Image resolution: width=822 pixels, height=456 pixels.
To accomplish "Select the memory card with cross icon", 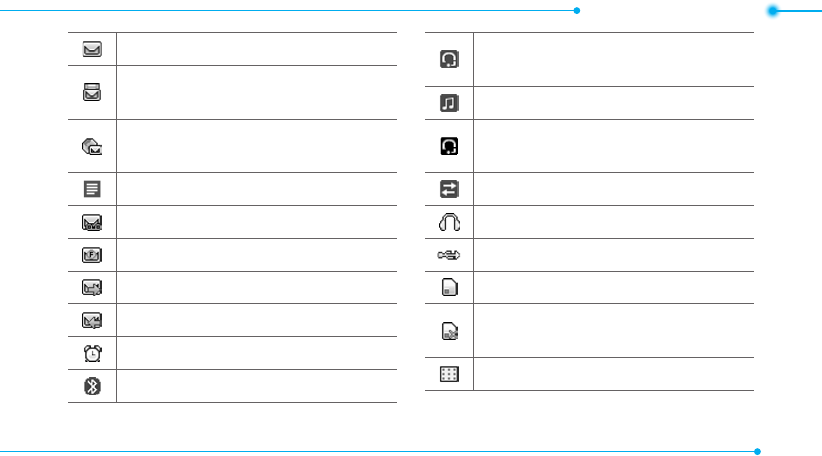I will [x=450, y=331].
